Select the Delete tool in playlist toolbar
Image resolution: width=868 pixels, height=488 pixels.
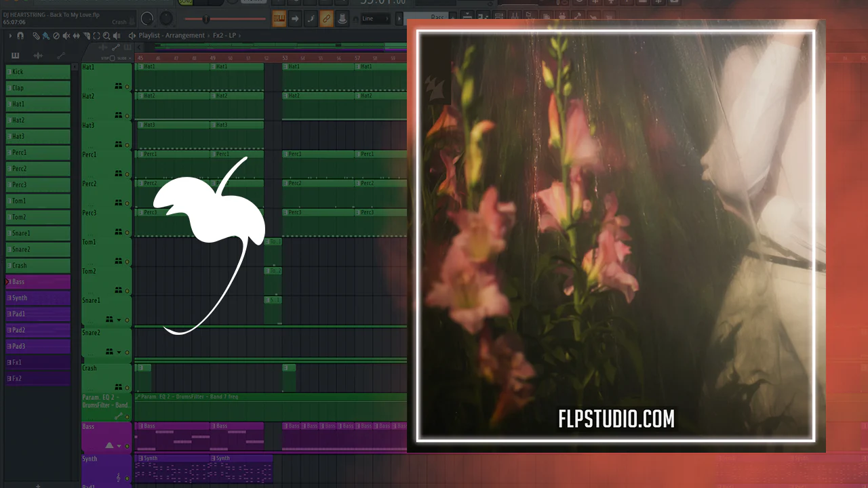[x=56, y=36]
